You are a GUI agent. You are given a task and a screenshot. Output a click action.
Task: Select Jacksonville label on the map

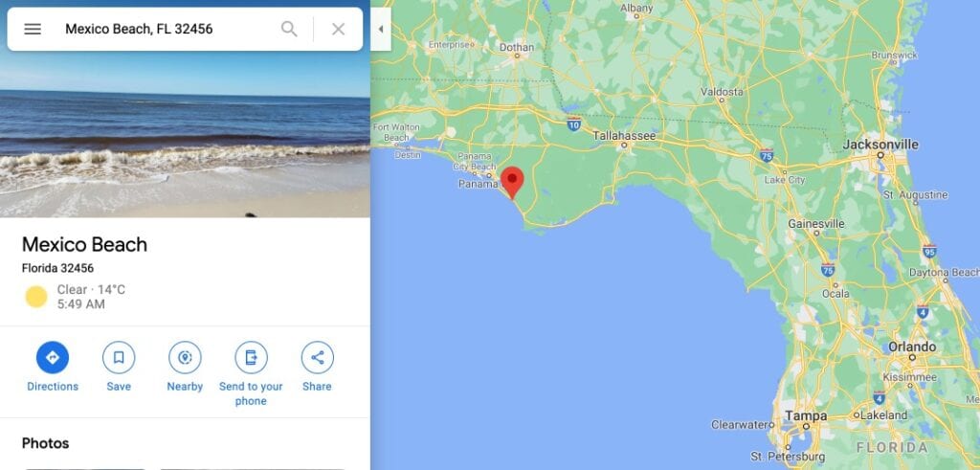click(x=880, y=145)
